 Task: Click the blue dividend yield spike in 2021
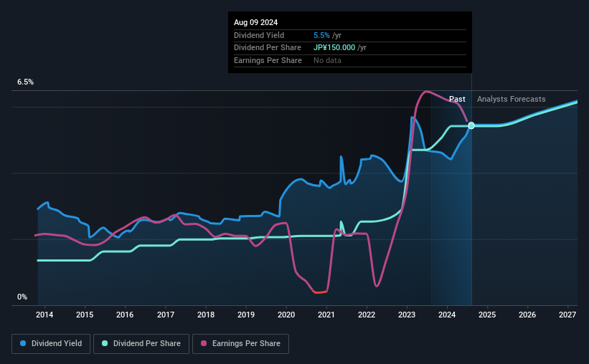tap(341, 158)
